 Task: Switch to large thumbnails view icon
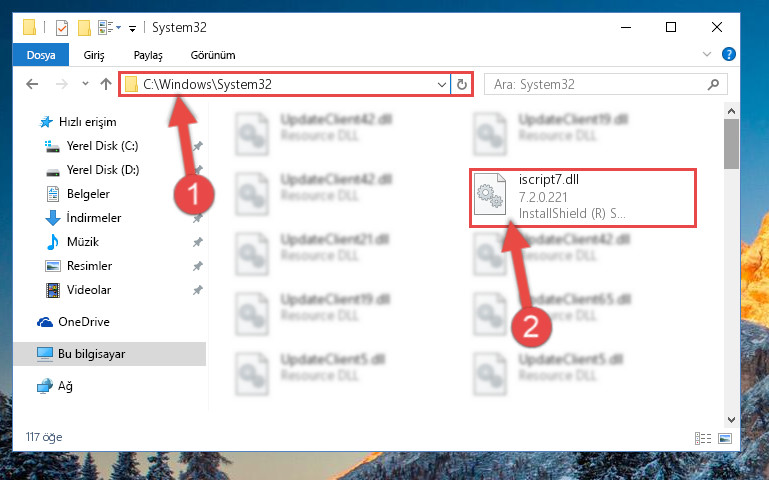pos(725,438)
